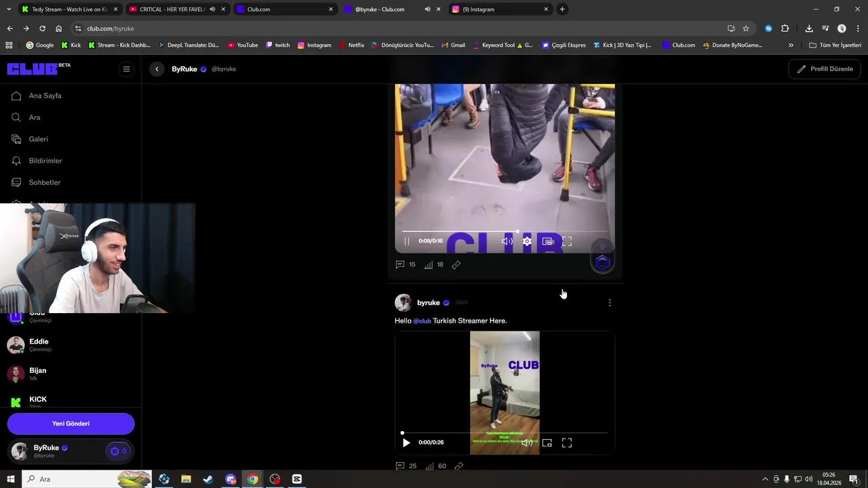Image resolution: width=868 pixels, height=488 pixels.
Task: Toggle mute on Turkish Streamer video
Action: coord(527,443)
